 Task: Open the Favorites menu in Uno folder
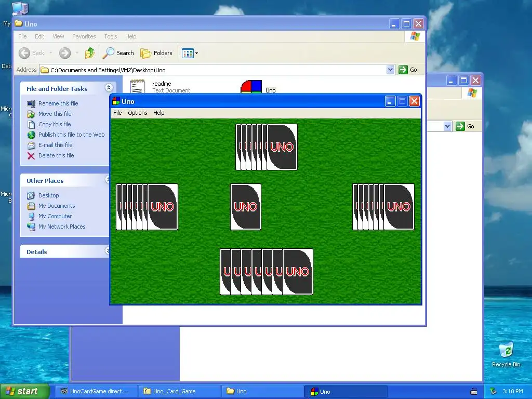(84, 36)
